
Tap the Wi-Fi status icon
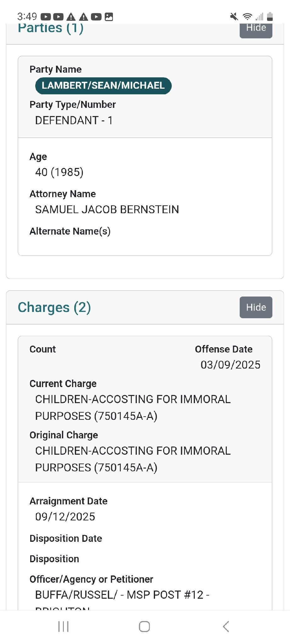click(248, 16)
